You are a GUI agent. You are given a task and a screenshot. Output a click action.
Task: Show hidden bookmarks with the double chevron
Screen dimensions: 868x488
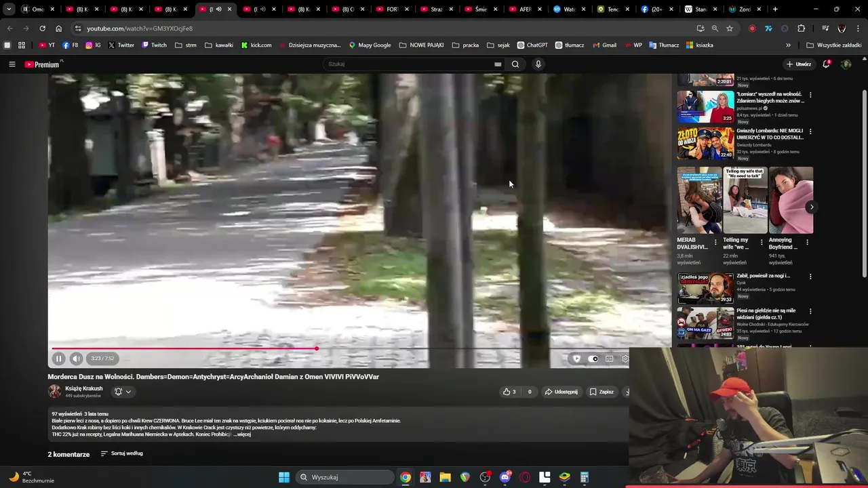point(788,45)
